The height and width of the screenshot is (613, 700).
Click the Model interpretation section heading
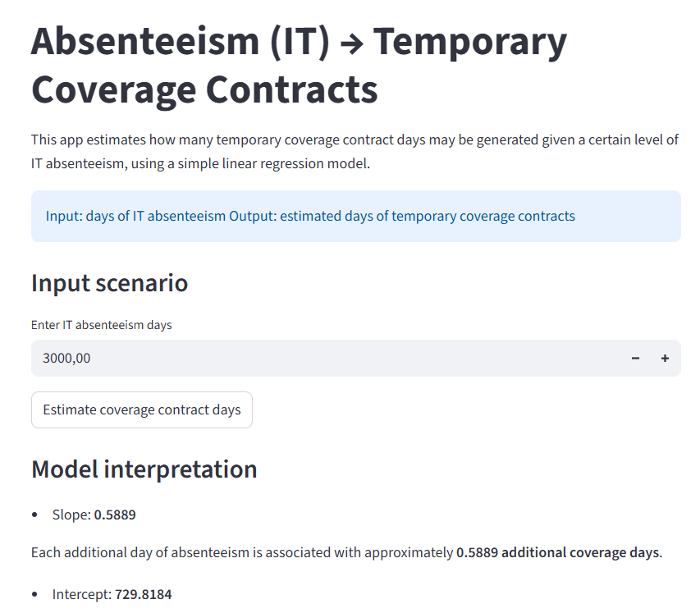(144, 469)
